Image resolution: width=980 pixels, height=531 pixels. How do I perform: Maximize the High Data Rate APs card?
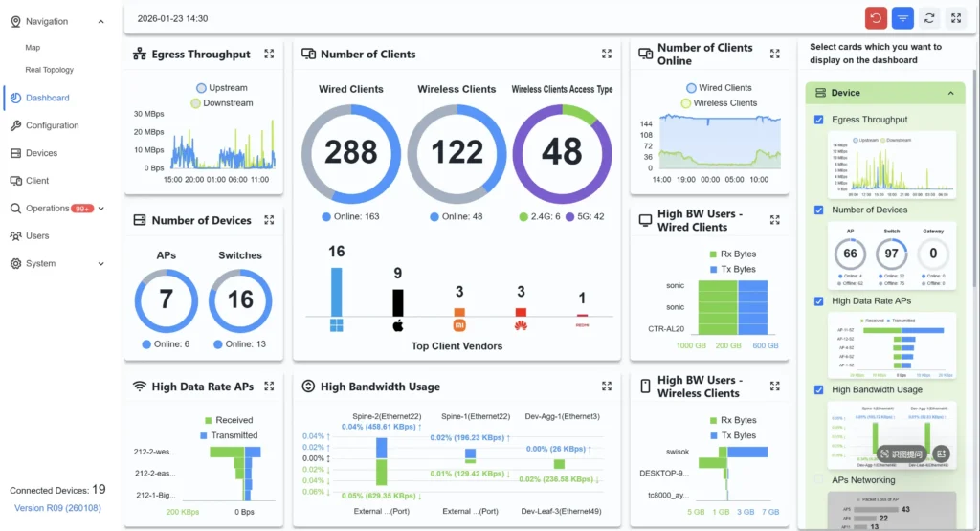click(269, 387)
